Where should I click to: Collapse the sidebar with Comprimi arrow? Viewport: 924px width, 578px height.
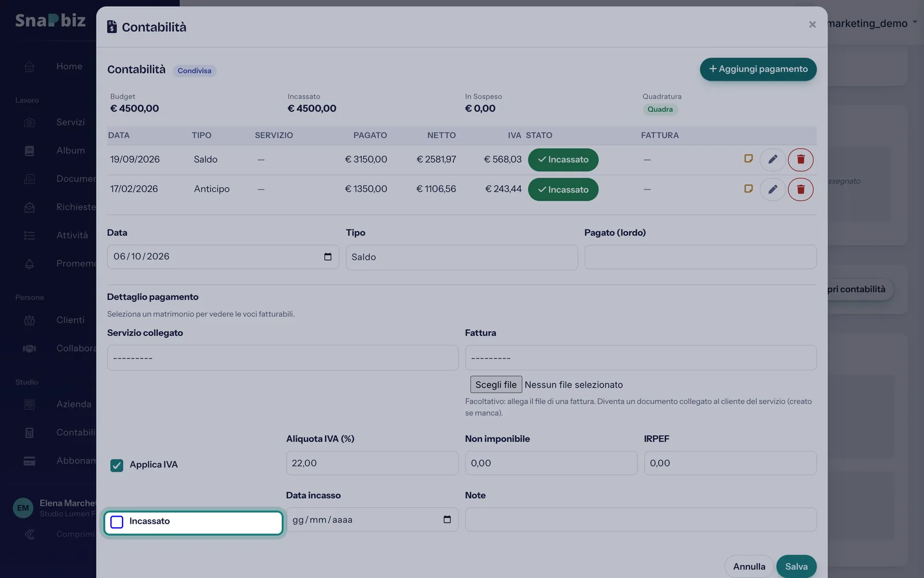[x=29, y=535]
